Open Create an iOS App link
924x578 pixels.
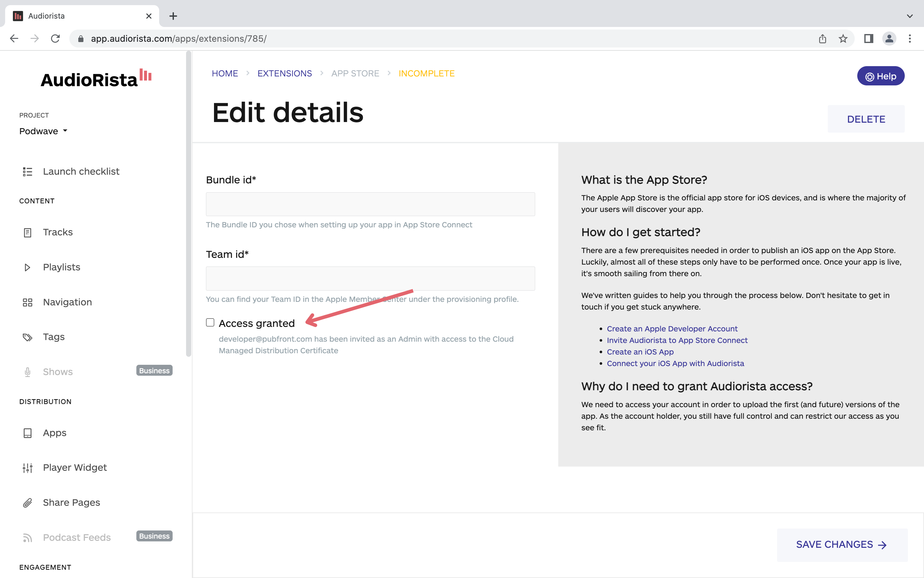[640, 352]
